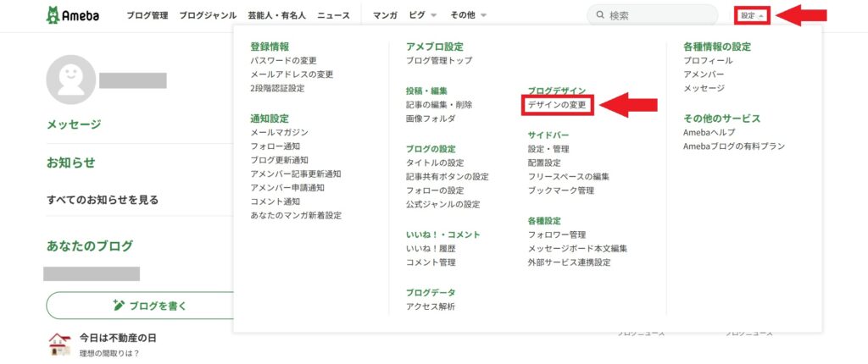Click the profile avatar image
Viewport: 868px width, 364px height.
click(x=70, y=80)
